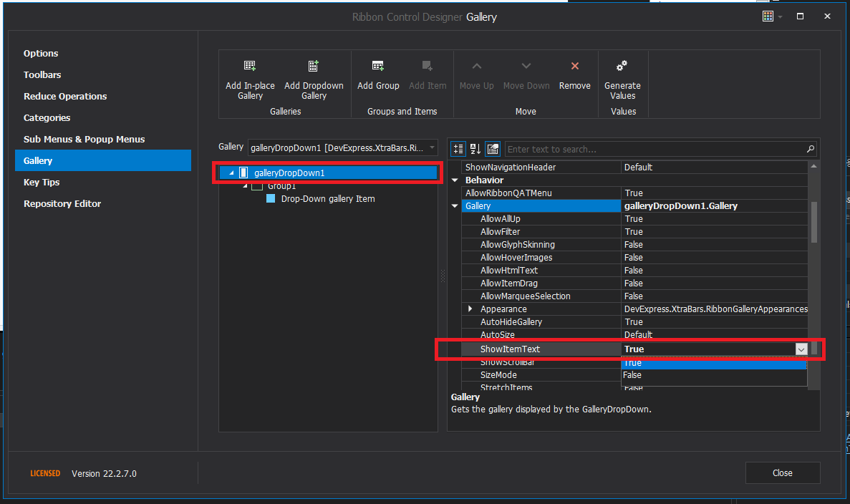Select the AllowHtmlText property row
850x504 pixels.
pos(634,271)
